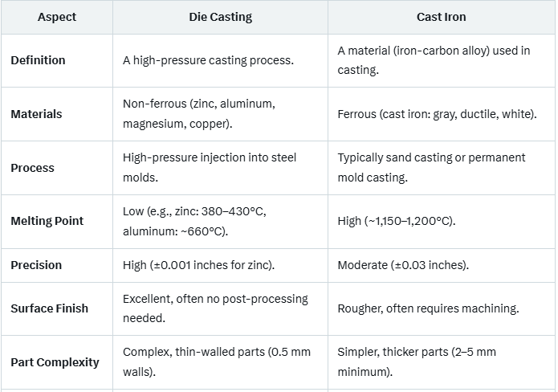Screen dimensions: 558x392
Task: Click the Melting Point row label
Action: pos(47,221)
